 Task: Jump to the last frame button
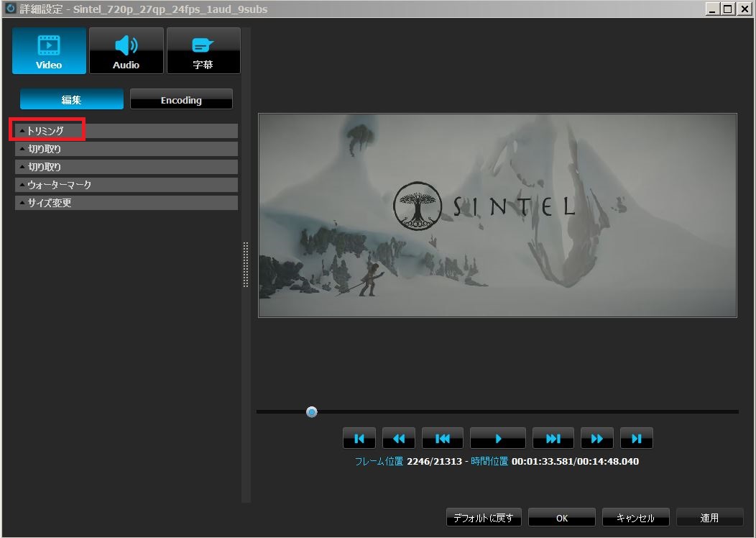tap(637, 438)
